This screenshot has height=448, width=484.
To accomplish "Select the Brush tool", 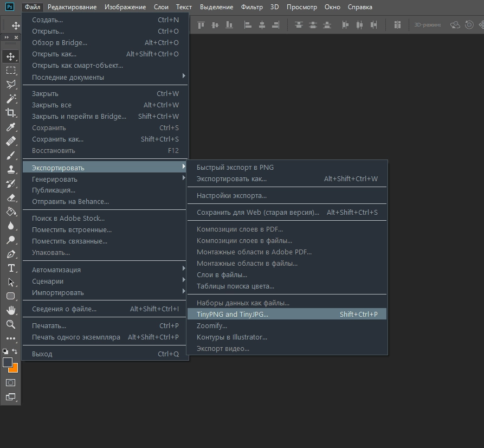I will 11,155.
